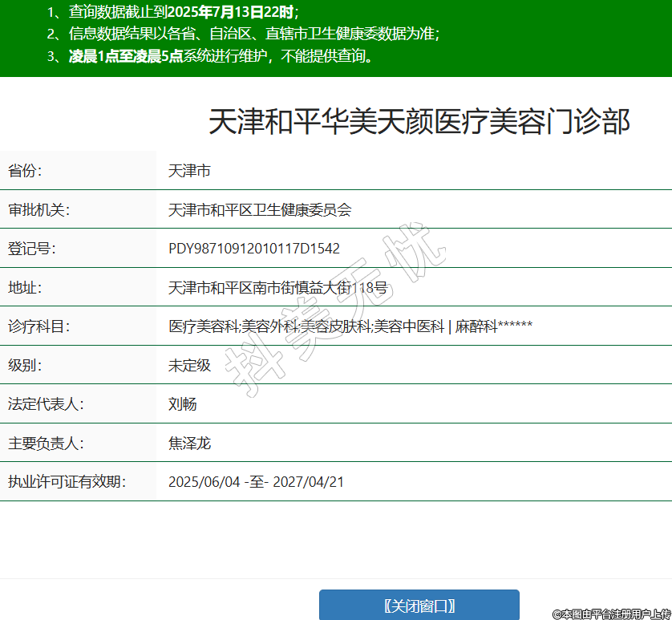Click the main person in charge 焦泽龙
Image resolution: width=672 pixels, height=620 pixels.
189,443
